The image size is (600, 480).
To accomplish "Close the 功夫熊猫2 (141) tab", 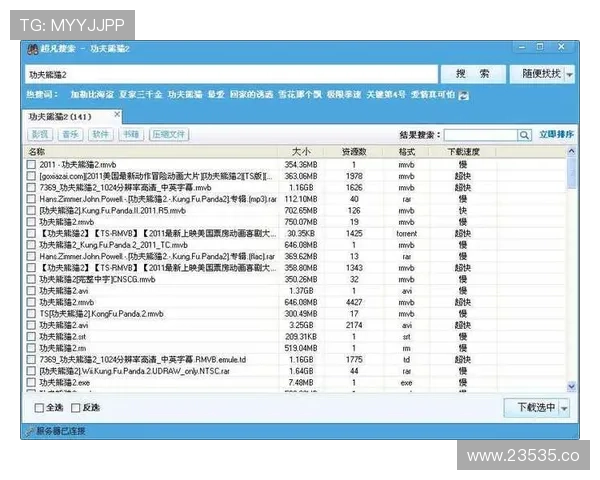I will (117, 114).
